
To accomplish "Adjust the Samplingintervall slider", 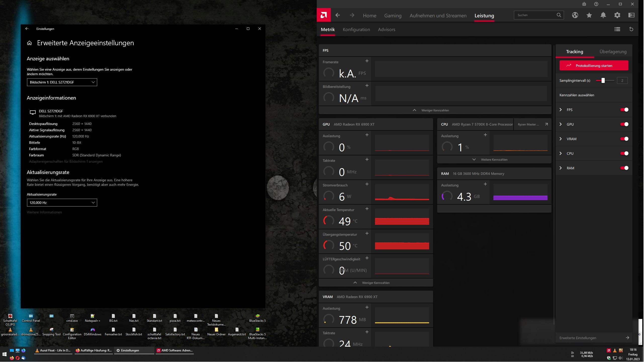I will [605, 80].
